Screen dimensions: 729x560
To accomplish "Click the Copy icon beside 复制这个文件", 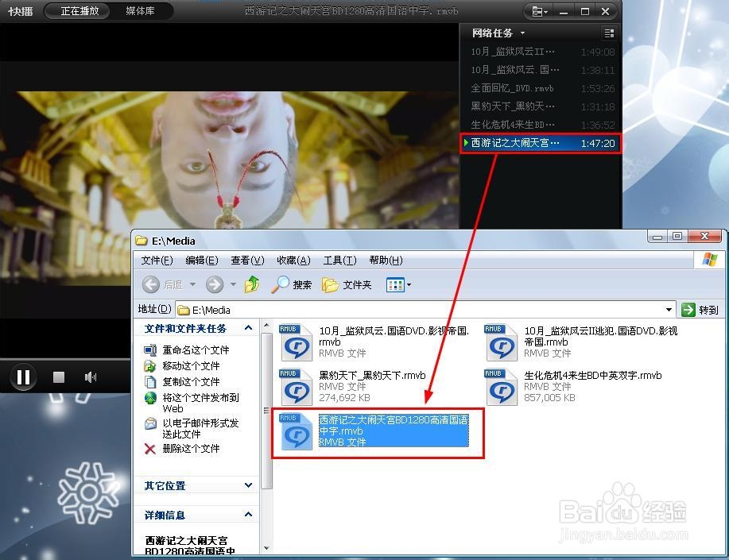I will [150, 381].
